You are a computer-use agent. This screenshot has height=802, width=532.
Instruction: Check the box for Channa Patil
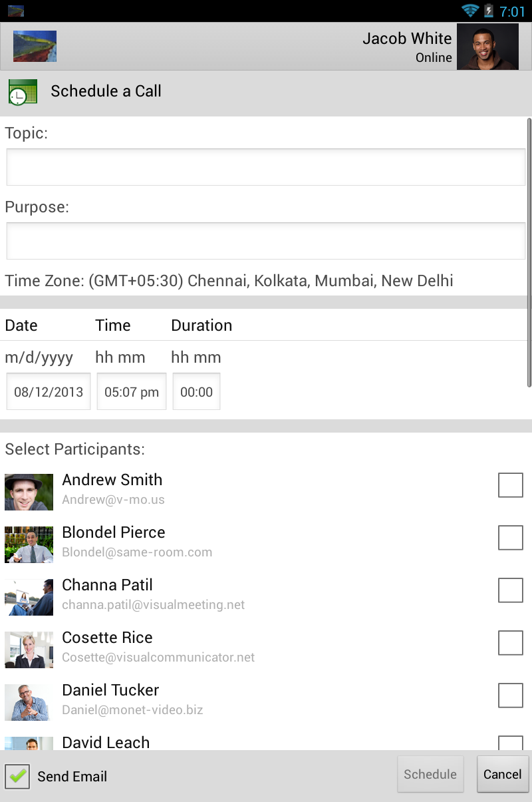[x=510, y=590]
